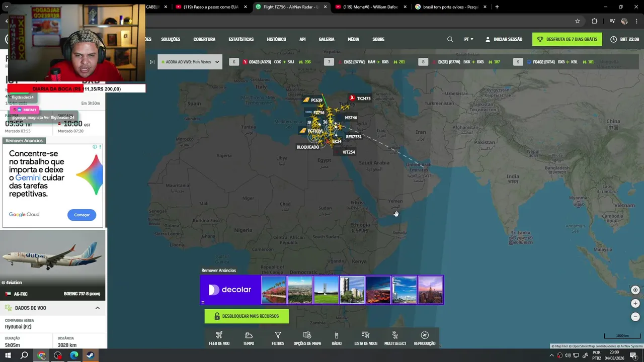Open the PT language dropdown
Image resolution: width=644 pixels, height=362 pixels.
pyautogui.click(x=468, y=39)
